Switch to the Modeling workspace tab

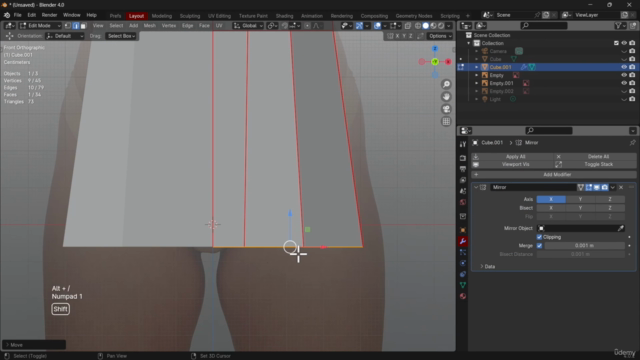[162, 16]
